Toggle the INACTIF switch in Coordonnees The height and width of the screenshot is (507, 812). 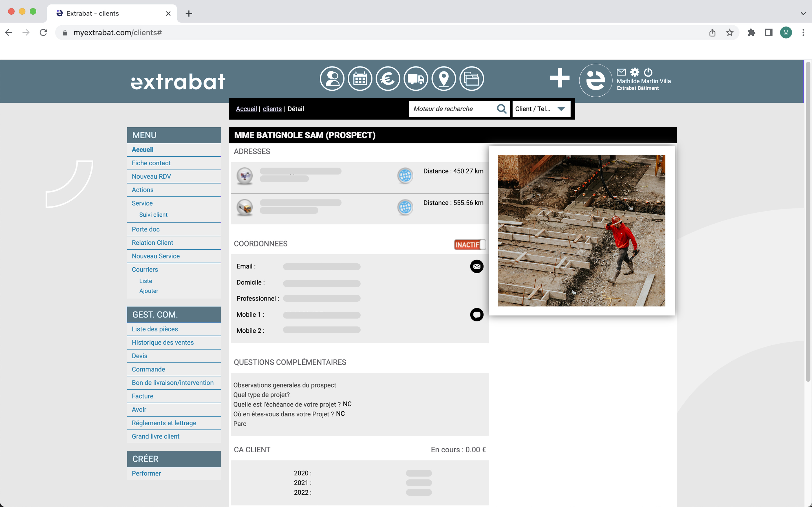click(x=470, y=244)
